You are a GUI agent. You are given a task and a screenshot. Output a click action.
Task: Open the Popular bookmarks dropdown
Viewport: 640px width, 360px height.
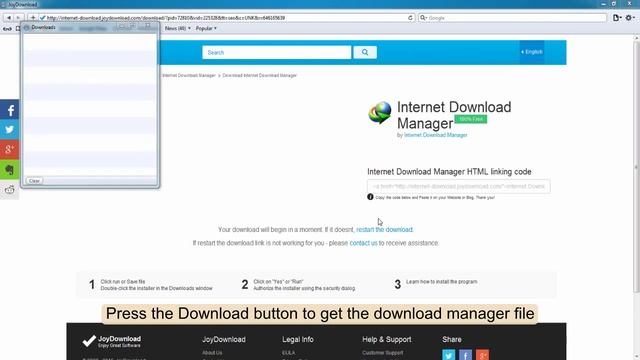point(206,29)
